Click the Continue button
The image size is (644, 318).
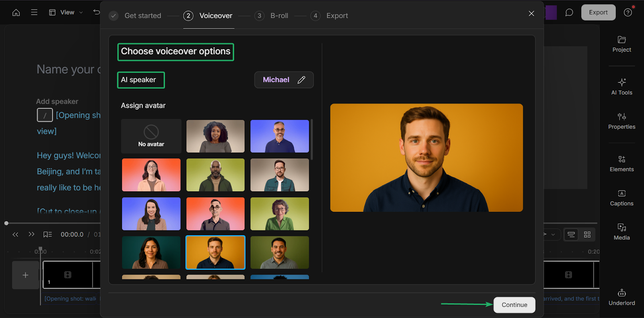click(x=514, y=305)
